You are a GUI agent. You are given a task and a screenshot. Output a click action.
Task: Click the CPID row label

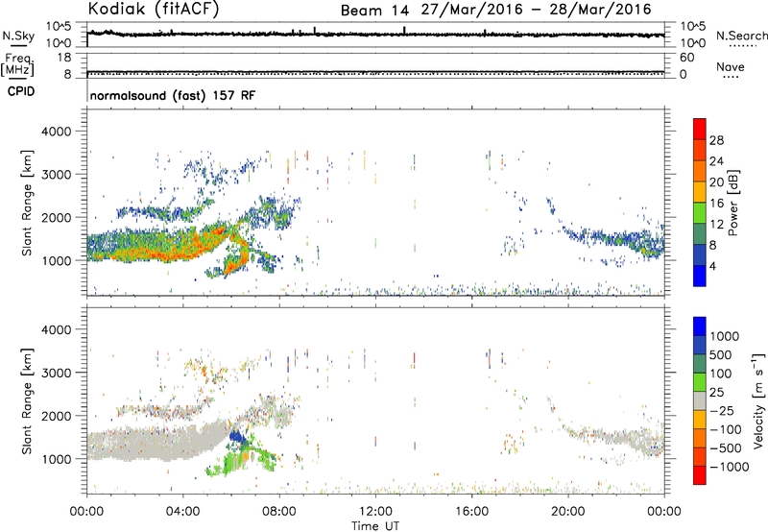pyautogui.click(x=21, y=91)
